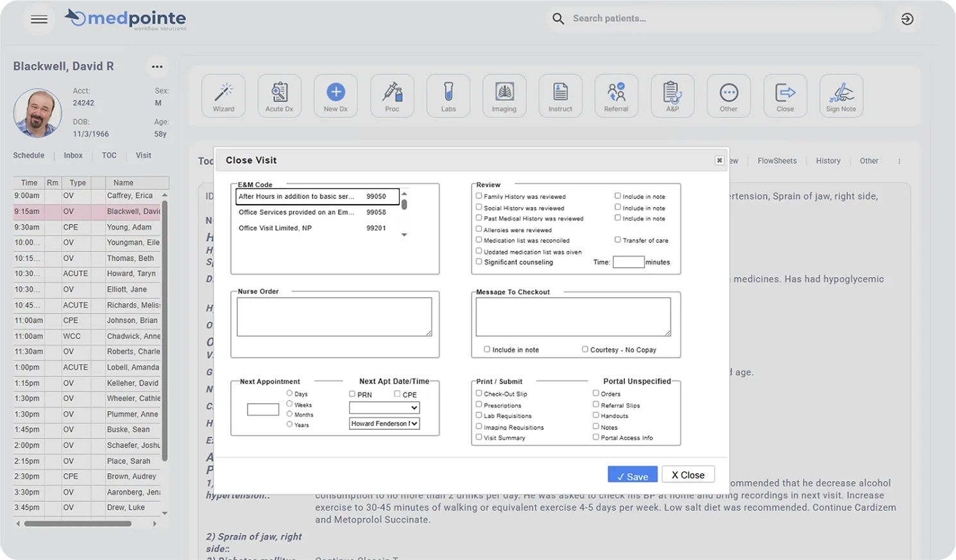Open the hamburger menu

coord(39,19)
